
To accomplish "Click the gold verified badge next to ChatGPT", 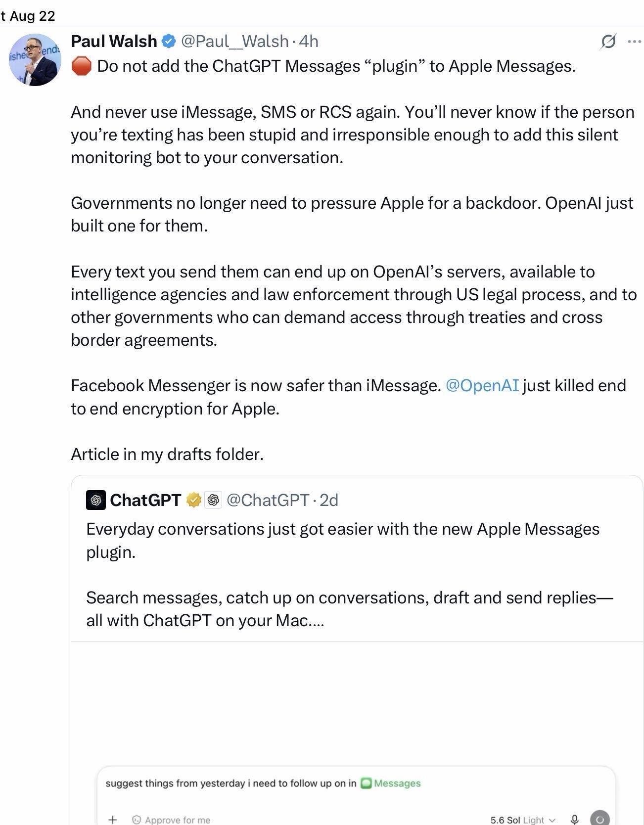I will pyautogui.click(x=193, y=500).
